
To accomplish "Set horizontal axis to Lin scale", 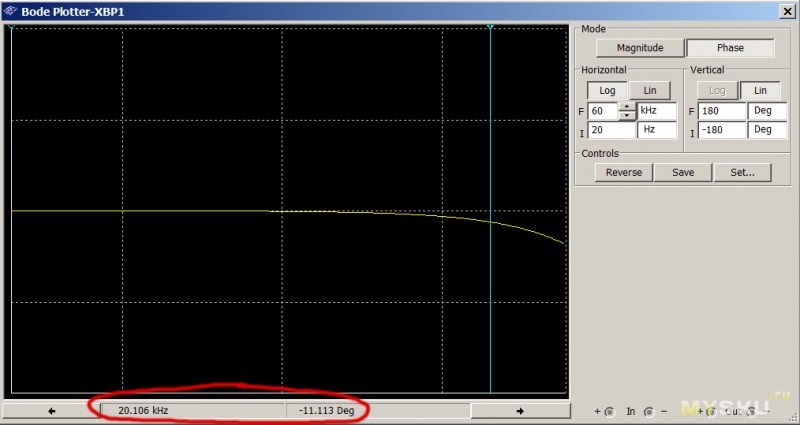I will click(650, 90).
